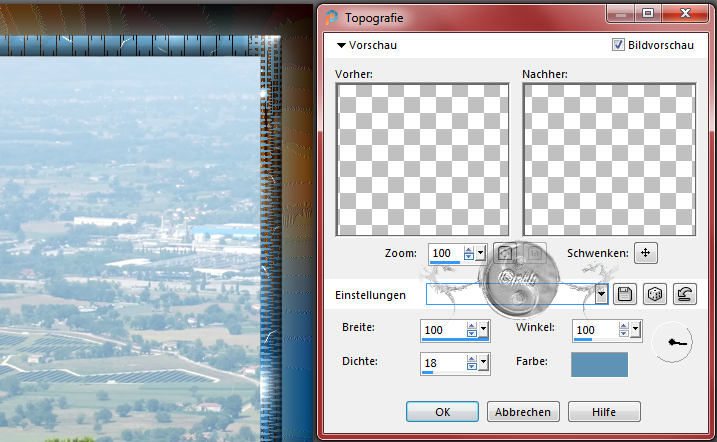Click the reset to default arrow icon
Image resolution: width=717 pixels, height=442 pixels.
click(685, 294)
